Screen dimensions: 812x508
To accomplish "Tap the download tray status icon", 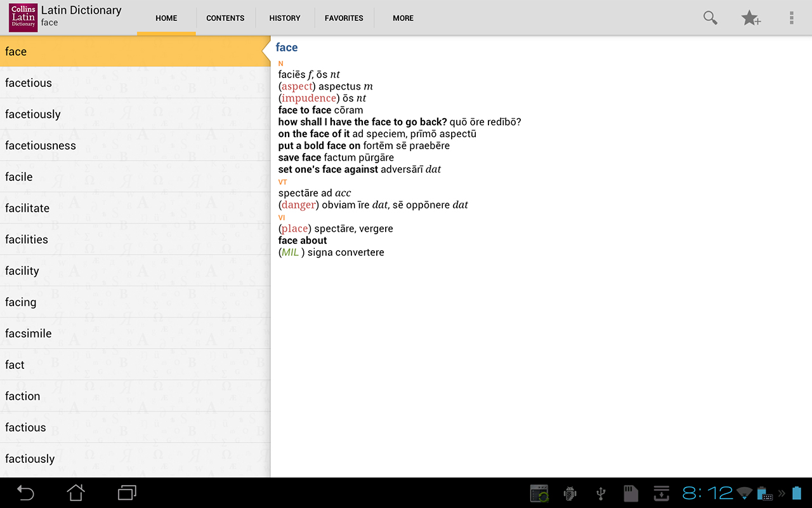I will 661,493.
